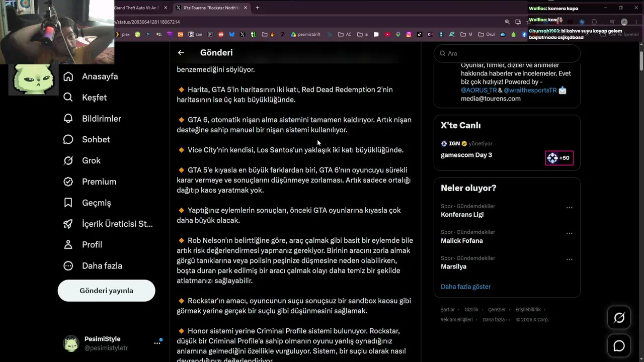Close the Grand Theft Auto VI tab
This screenshot has height=362, width=644.
[166, 8]
